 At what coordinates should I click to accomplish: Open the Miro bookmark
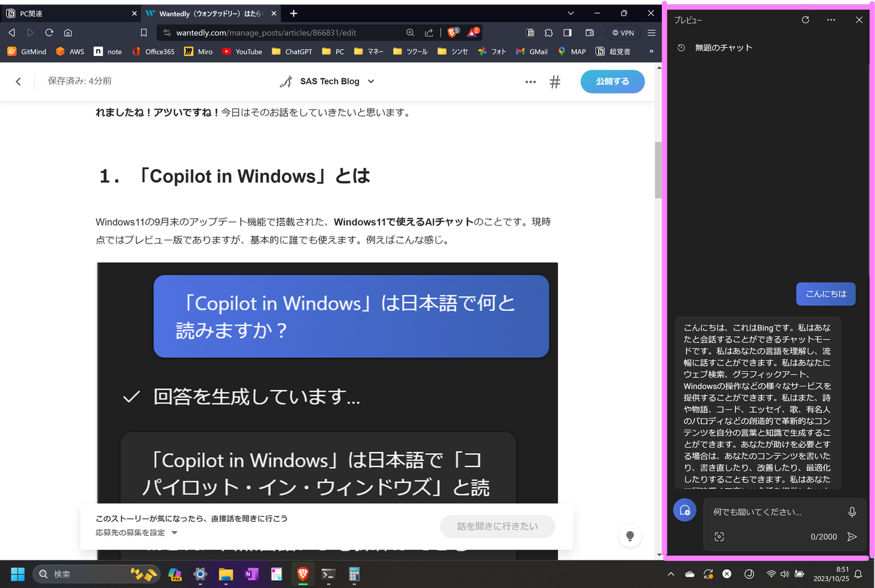pos(199,52)
